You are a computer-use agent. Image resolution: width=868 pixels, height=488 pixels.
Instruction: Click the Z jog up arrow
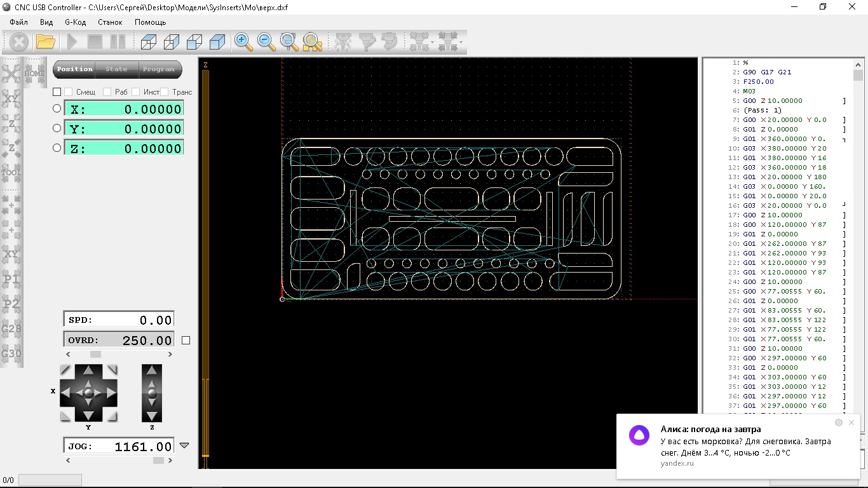pyautogui.click(x=152, y=372)
